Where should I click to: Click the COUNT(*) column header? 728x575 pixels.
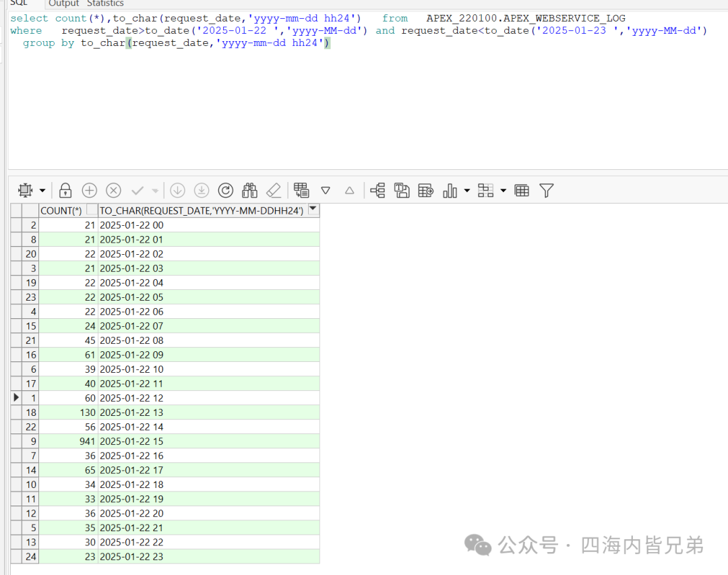68,210
